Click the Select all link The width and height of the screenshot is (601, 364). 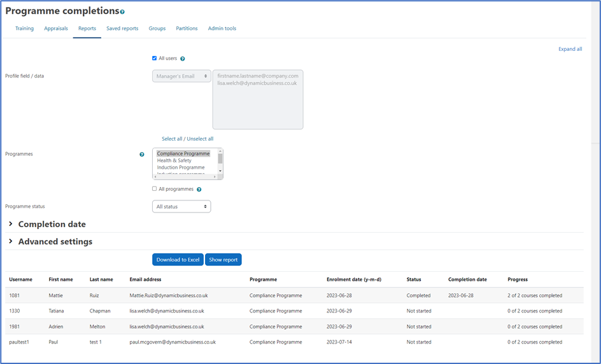tap(172, 139)
